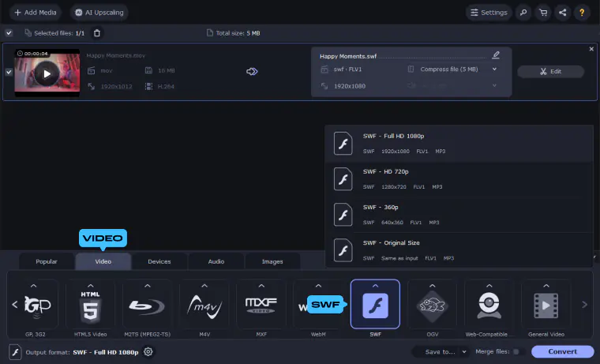Open help question mark icon

(582, 13)
